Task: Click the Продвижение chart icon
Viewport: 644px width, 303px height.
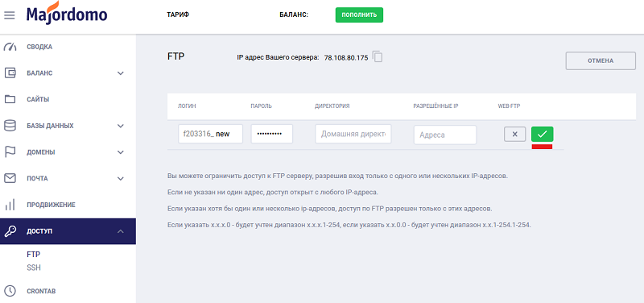Action: click(x=10, y=205)
